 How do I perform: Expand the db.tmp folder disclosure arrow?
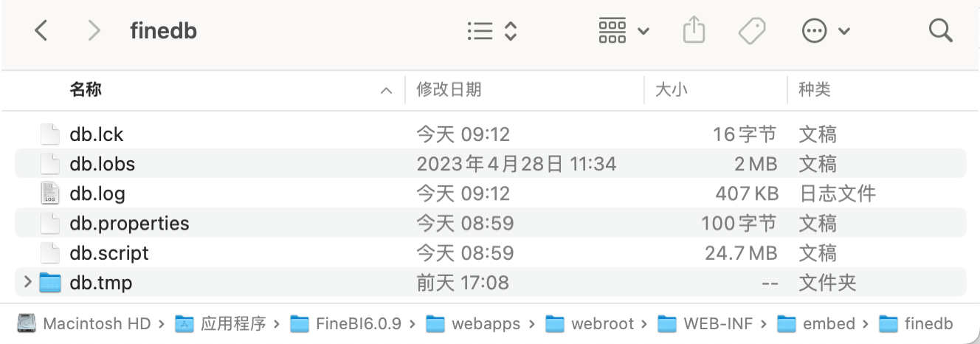(27, 282)
